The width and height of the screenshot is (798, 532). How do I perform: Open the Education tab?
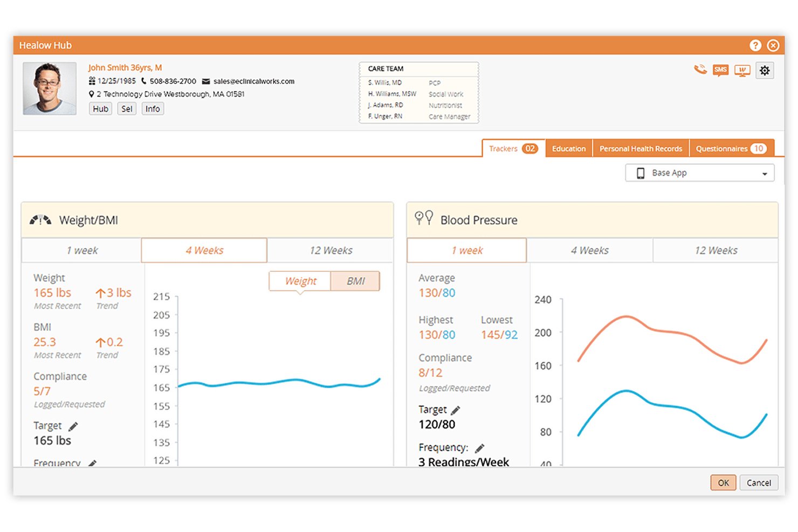[569, 148]
